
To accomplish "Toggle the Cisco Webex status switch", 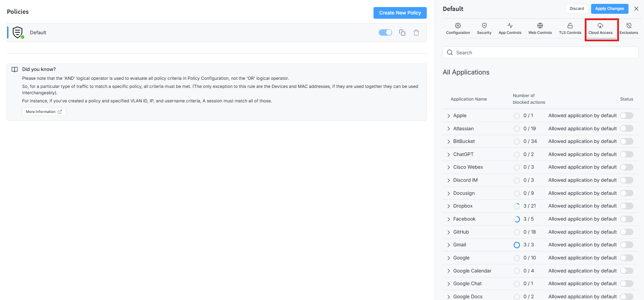I will 627,167.
